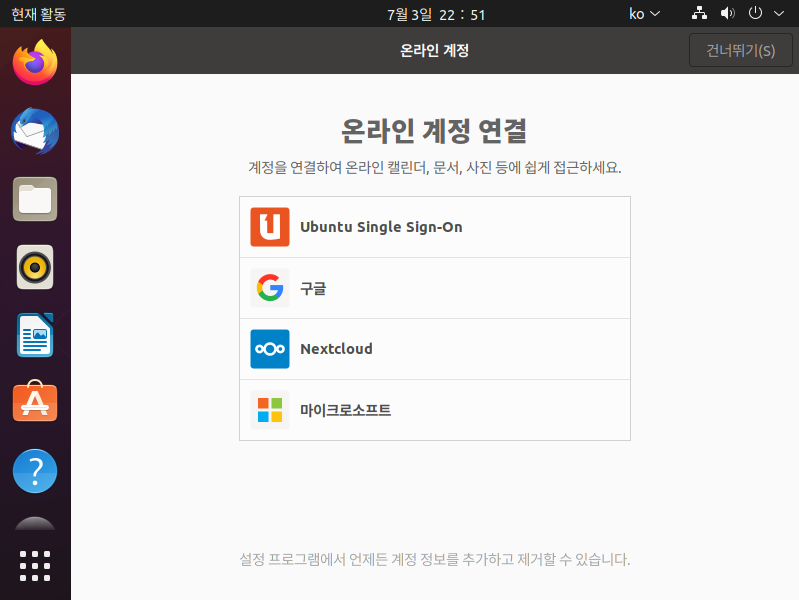Image resolution: width=799 pixels, height=600 pixels.
Task: Launch Thunderbird mail client
Action: tap(35, 131)
